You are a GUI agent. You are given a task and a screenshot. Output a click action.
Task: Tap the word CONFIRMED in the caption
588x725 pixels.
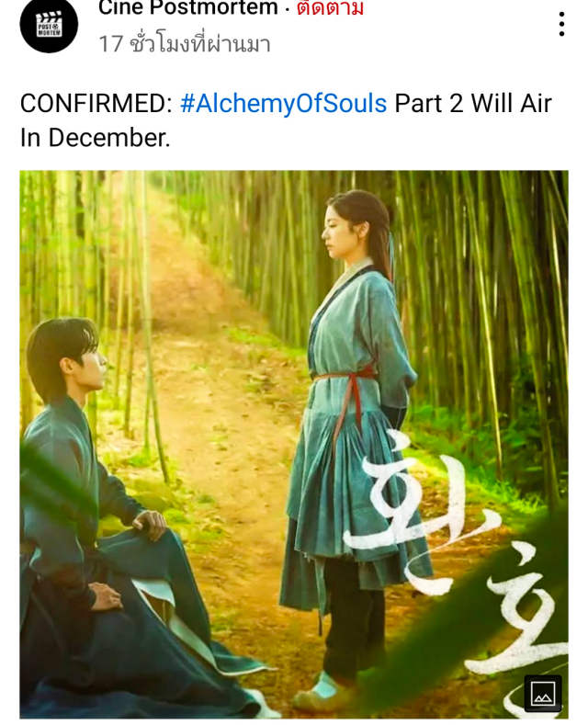(96, 103)
